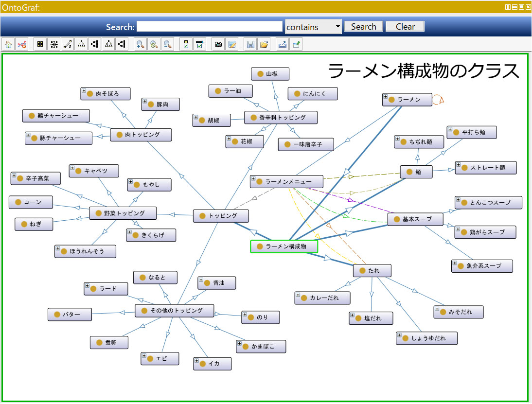The image size is (532, 404).
Task: Select the なると node
Action: (156, 278)
